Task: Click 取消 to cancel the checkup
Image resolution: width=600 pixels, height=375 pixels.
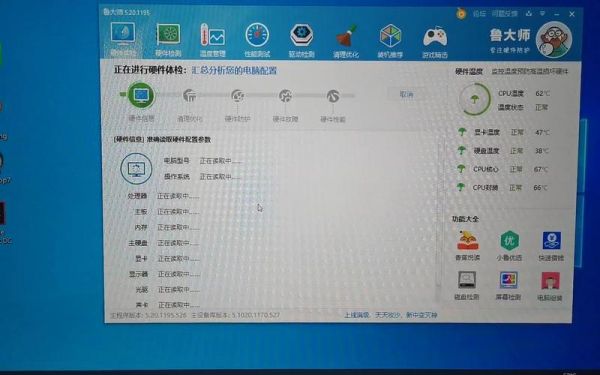Action: point(406,94)
